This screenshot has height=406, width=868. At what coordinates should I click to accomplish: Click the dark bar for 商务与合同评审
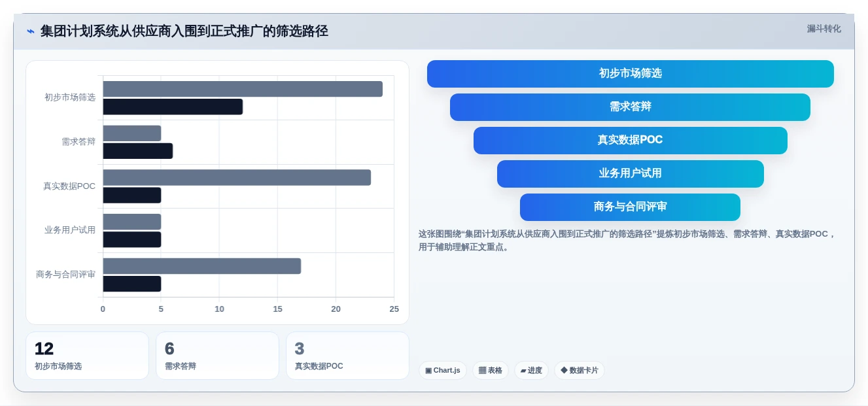pos(131,284)
